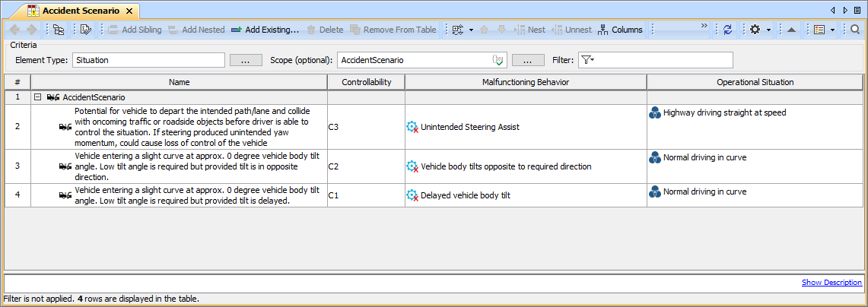
Task: Click the refresh table icon
Action: (x=727, y=30)
